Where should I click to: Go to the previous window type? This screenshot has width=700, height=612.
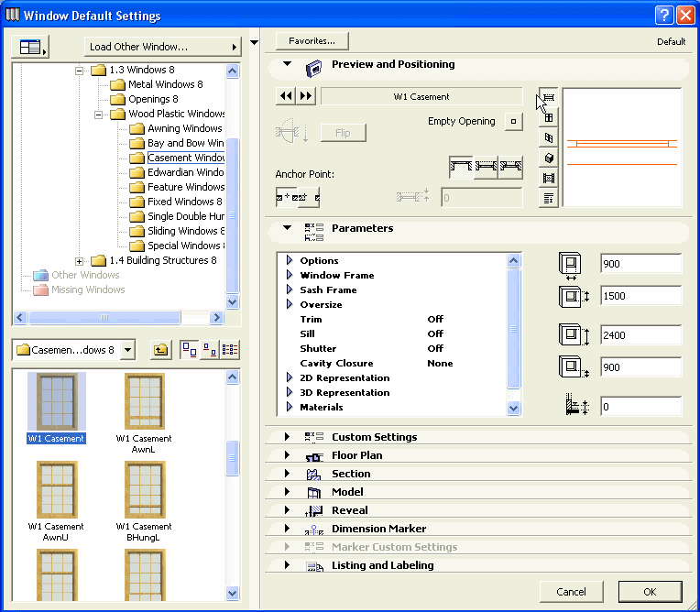[286, 96]
